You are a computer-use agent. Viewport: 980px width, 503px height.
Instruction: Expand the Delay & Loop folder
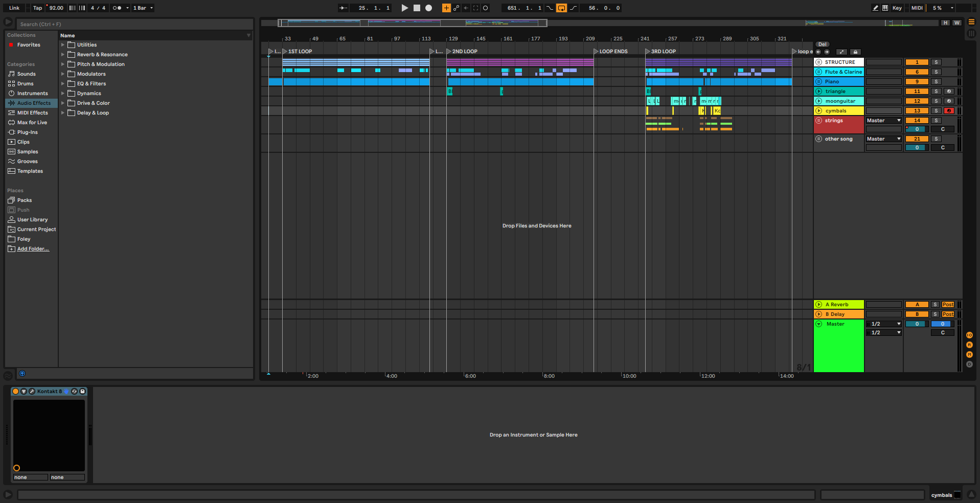63,113
